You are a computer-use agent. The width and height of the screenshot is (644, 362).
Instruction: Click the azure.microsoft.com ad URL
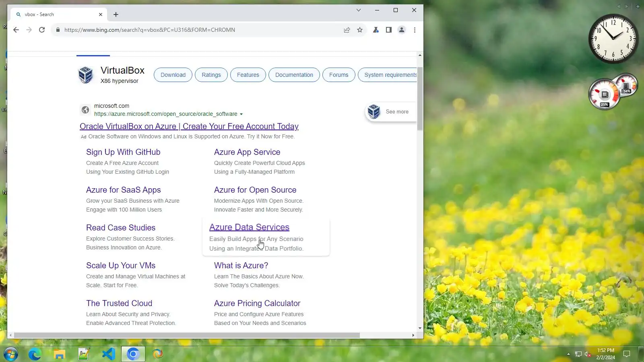[166, 114]
